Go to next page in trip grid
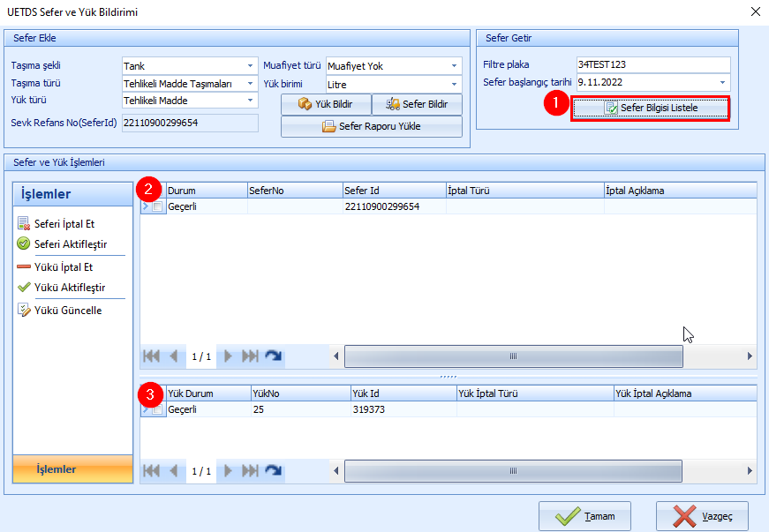 [228, 356]
